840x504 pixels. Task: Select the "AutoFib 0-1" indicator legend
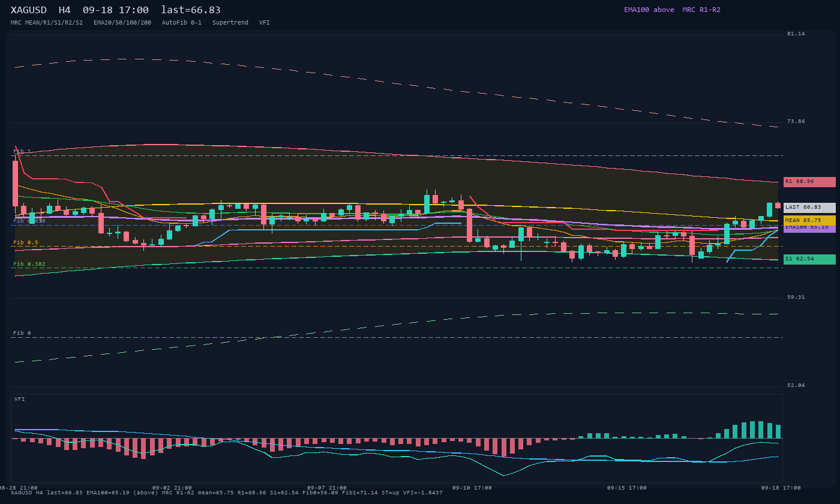[182, 23]
